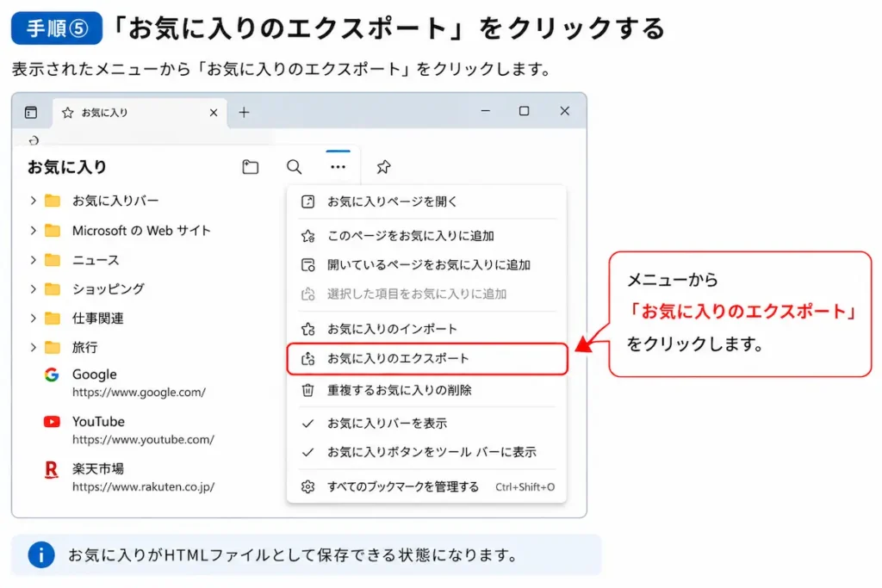Choose このページをお気に入りに追加 menu item
Image resolution: width=882 pixels, height=588 pixels.
pos(426,236)
